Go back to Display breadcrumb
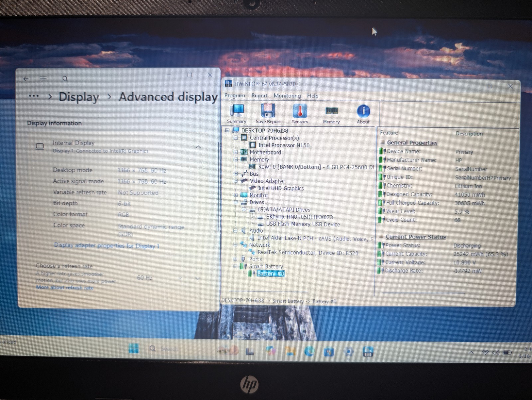 79,97
